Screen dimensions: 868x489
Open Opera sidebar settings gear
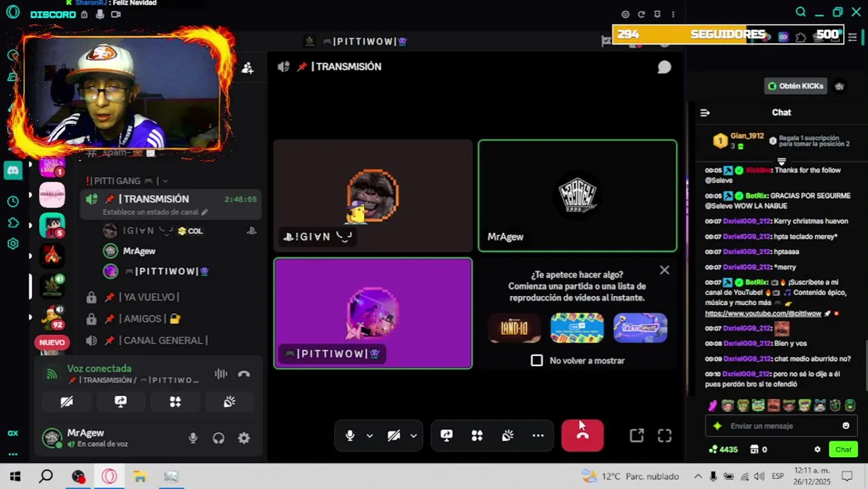[13, 244]
